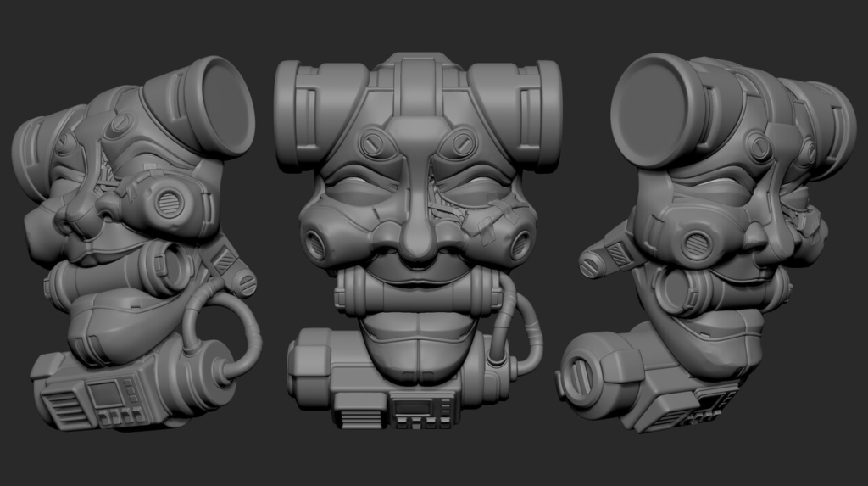Select the mask render showing its right side
The height and width of the screenshot is (486, 868).
coord(706,243)
